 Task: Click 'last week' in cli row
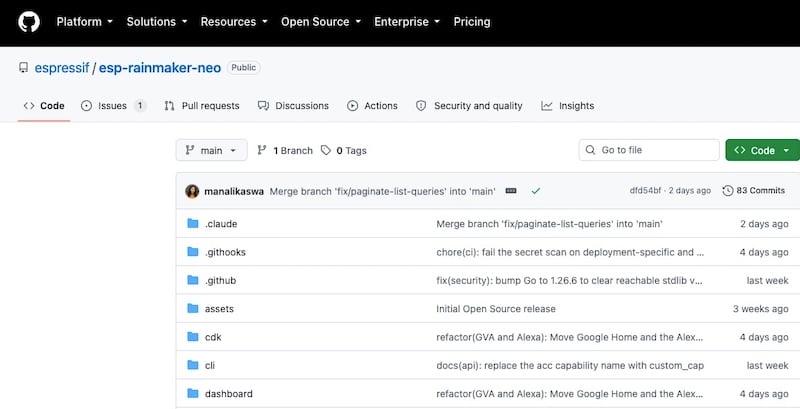tap(768, 366)
